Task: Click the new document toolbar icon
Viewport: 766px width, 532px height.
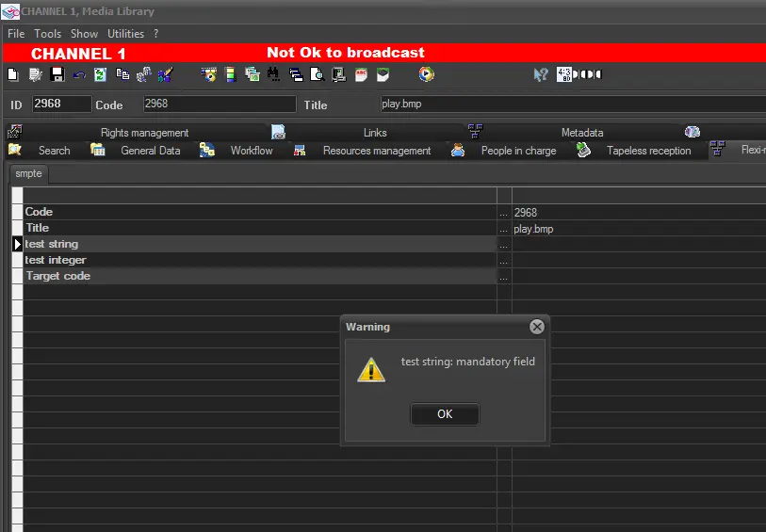Action: 13,74
